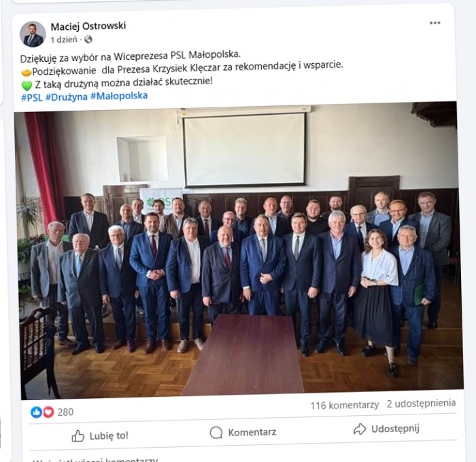This screenshot has height=462, width=476.
Task: Share the post via Udostępnij
Action: click(386, 429)
